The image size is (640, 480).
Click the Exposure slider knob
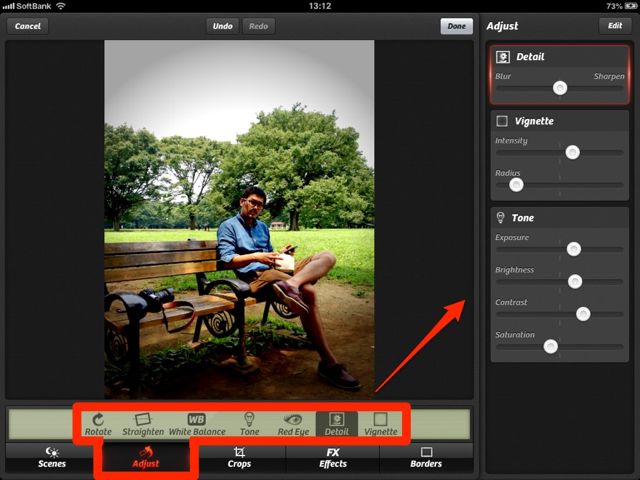pos(574,249)
